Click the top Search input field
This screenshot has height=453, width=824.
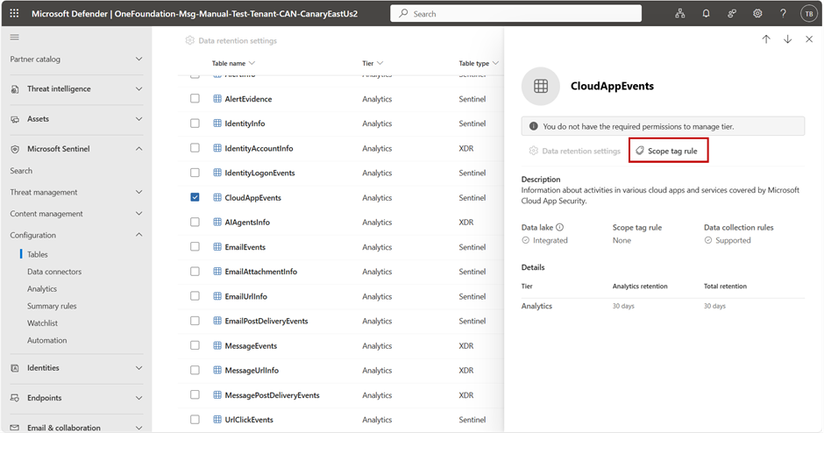(516, 14)
